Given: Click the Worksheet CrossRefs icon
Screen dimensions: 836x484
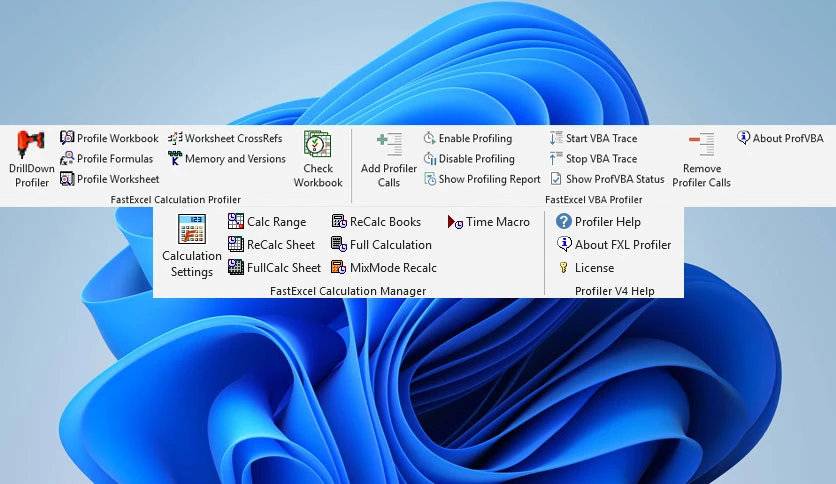Looking at the screenshot, I should [x=175, y=138].
